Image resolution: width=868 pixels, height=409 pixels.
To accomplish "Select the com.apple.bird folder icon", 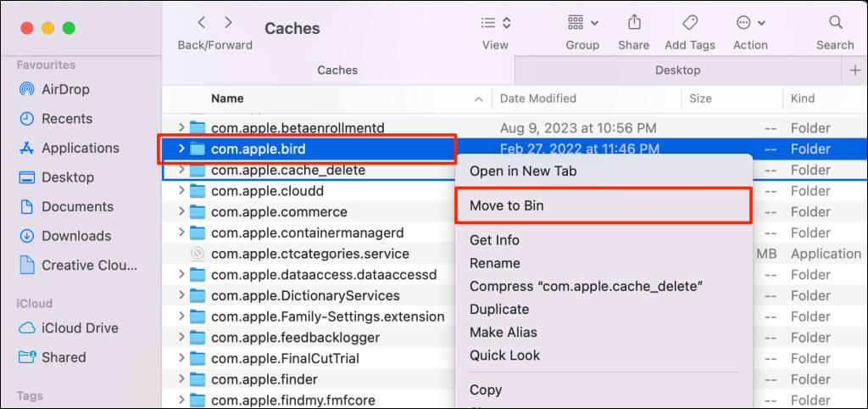I will click(198, 149).
